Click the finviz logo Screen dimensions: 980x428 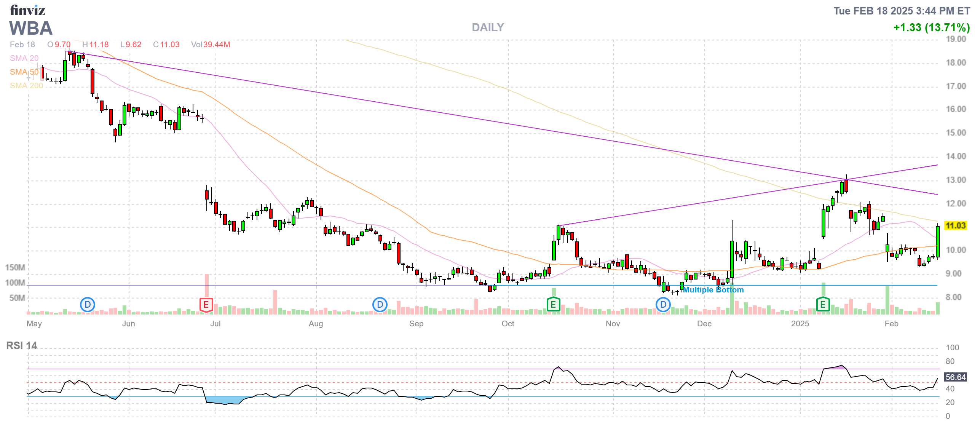coord(27,10)
